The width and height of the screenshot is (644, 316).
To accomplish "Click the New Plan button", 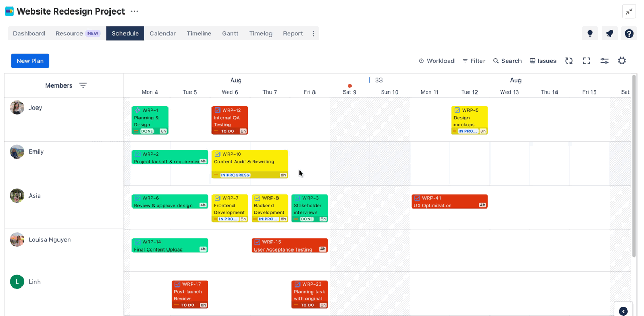I will [x=30, y=61].
